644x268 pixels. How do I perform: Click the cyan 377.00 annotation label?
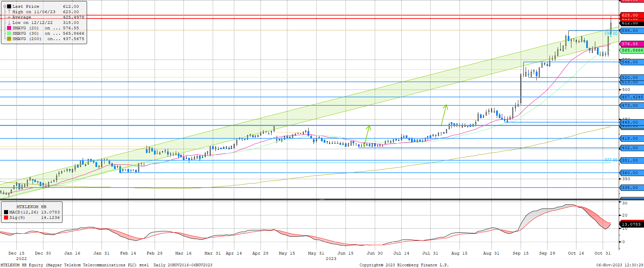(x=611, y=160)
